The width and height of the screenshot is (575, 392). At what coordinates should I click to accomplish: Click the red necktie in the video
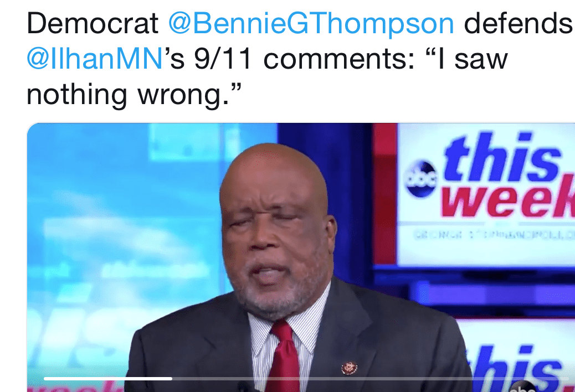[284, 357]
